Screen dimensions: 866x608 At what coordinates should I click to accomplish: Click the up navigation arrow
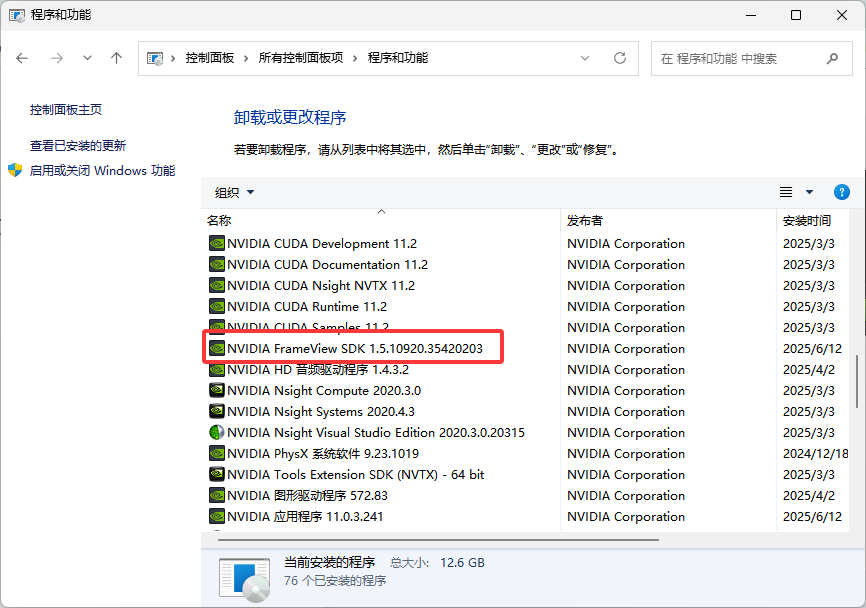click(116, 58)
